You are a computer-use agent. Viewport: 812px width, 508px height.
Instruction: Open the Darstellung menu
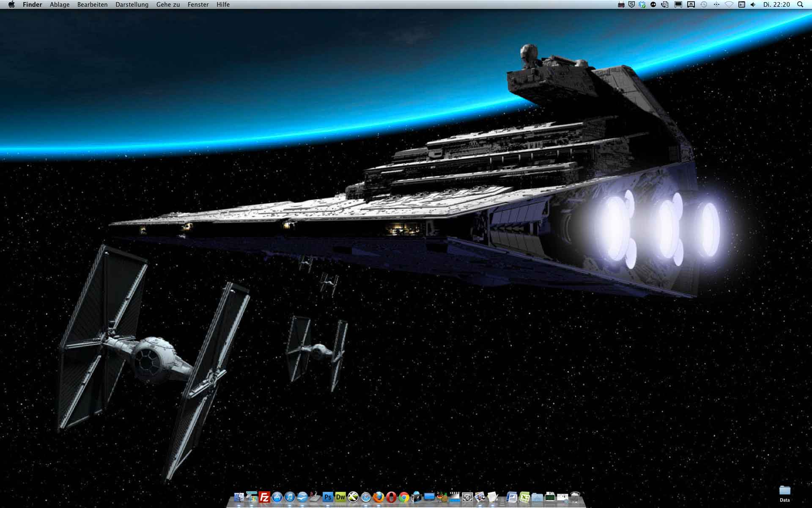tap(132, 4)
